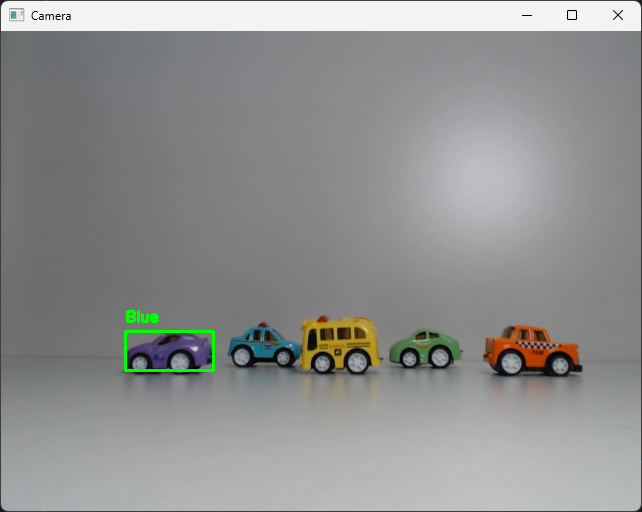Click the orange taxi toy car
This screenshot has width=642, height=512.
533,351
